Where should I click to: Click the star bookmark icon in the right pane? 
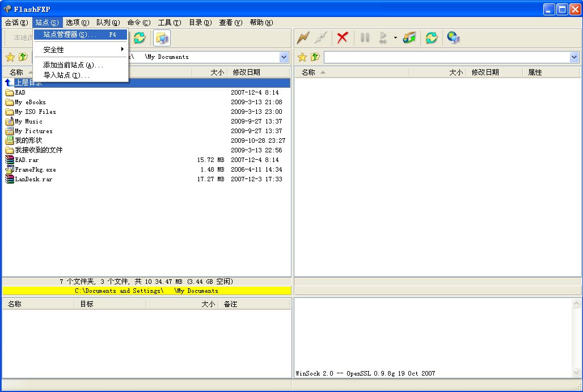302,57
